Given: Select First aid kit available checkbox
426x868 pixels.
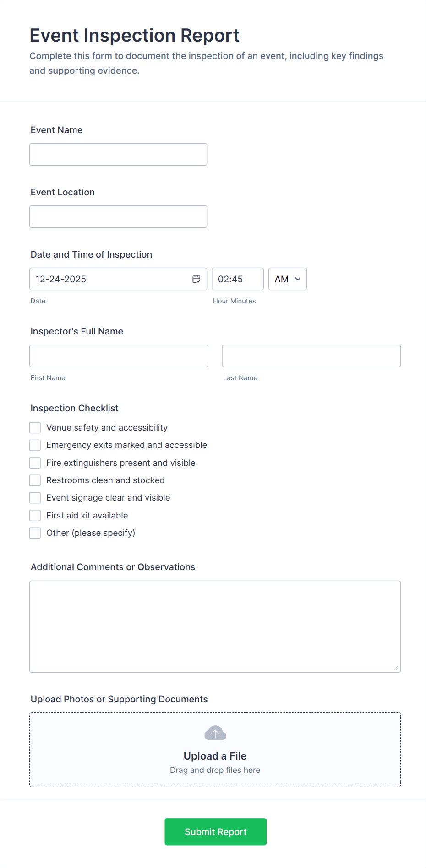Looking at the screenshot, I should click(35, 516).
